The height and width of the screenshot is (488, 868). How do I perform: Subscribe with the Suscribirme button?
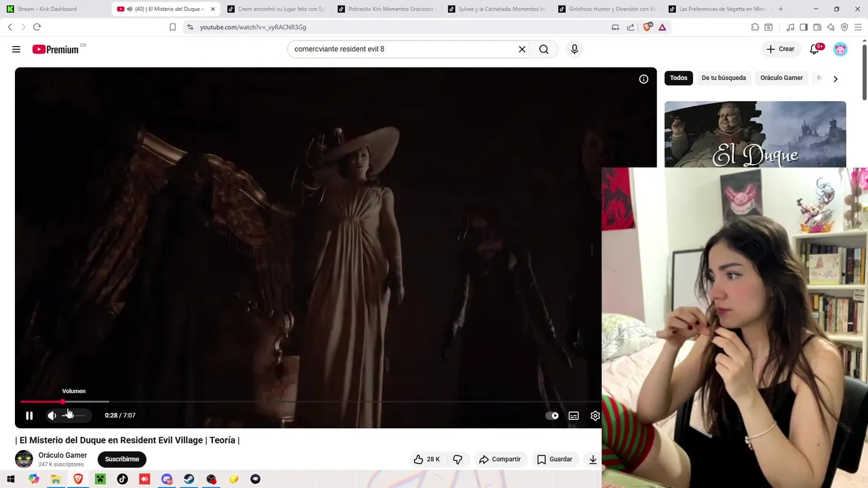(122, 459)
